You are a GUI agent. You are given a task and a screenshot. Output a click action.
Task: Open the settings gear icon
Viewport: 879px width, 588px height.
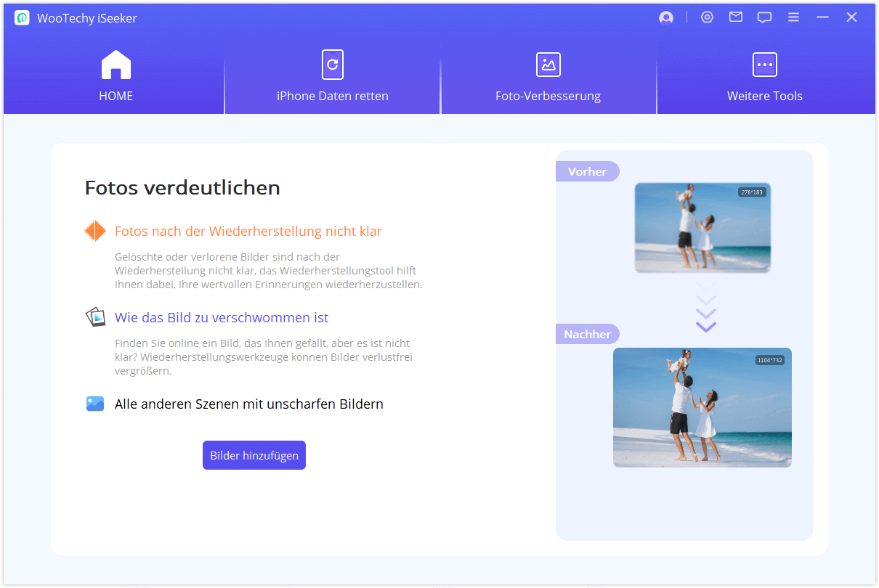pyautogui.click(x=707, y=17)
